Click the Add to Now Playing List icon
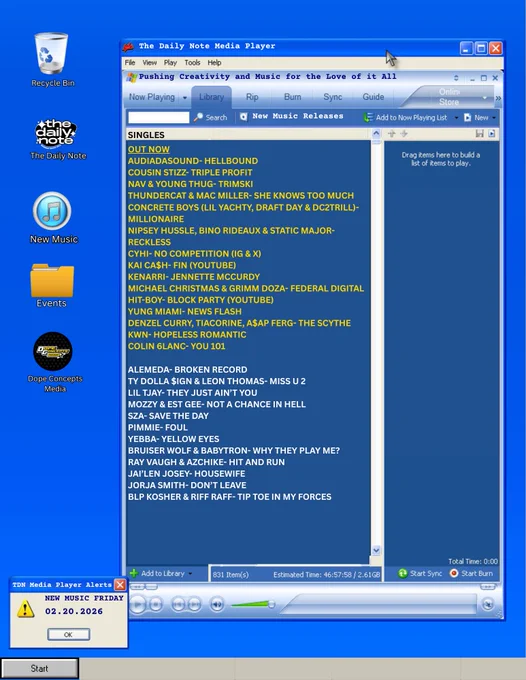Viewport: 526px width, 680px height. (x=368, y=117)
